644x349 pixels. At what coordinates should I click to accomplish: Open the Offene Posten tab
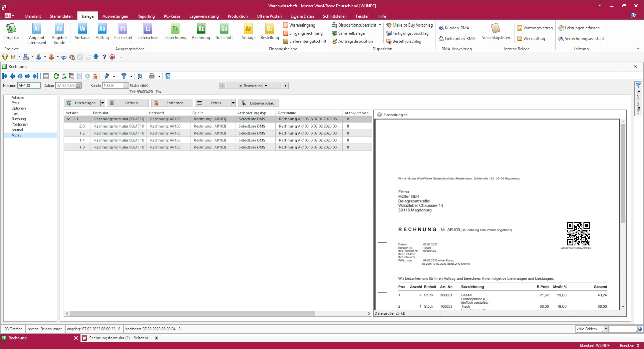point(269,16)
